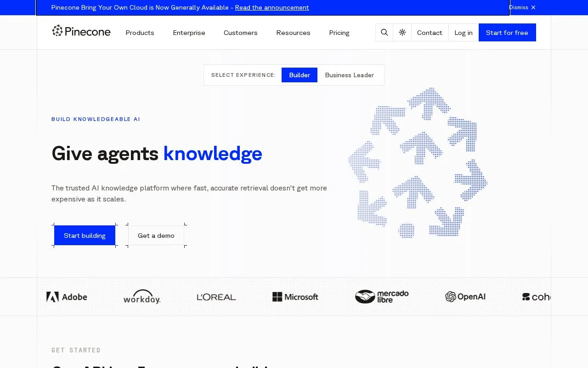Click the BUILD KNOWLEDGEABLE AI label
This screenshot has height=368, width=588.
tap(96, 119)
